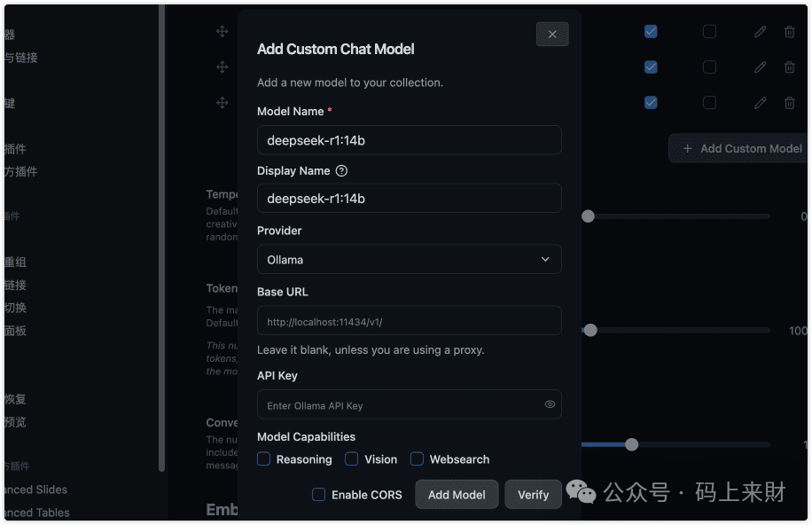Uncheck the enabled checkbox in first model row

tap(651, 32)
